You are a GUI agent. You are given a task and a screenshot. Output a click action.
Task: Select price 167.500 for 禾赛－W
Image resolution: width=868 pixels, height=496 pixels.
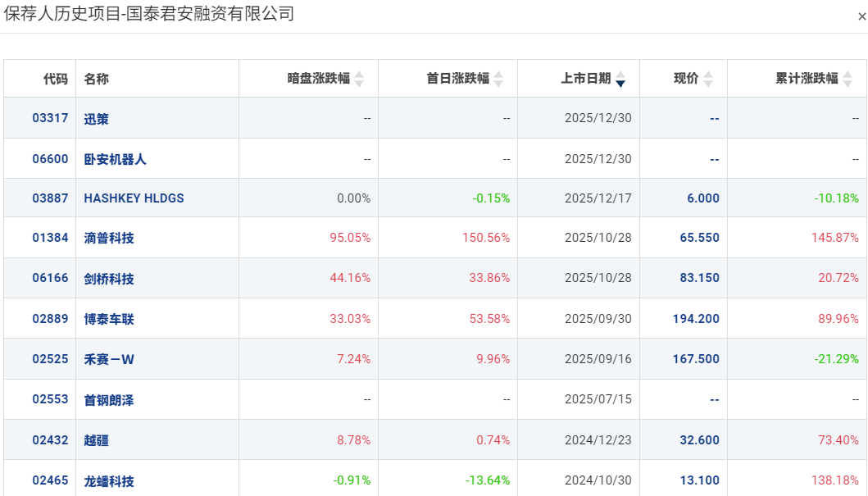pos(696,359)
